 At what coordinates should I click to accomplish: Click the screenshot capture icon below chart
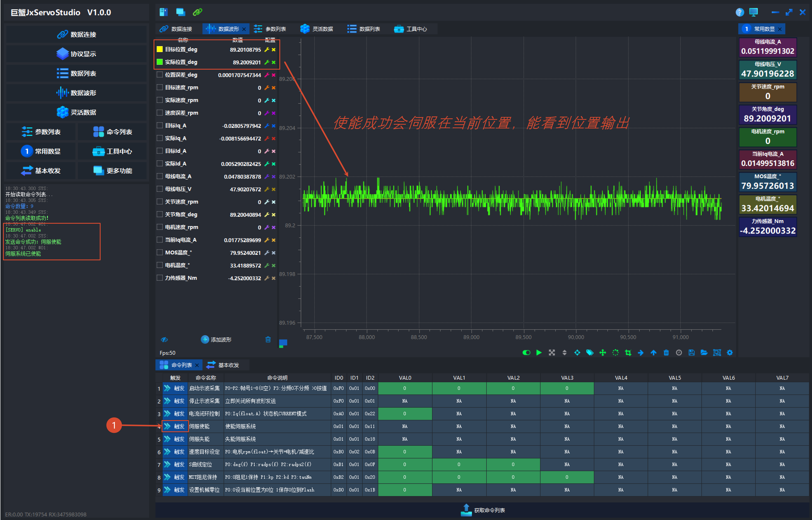[717, 353]
